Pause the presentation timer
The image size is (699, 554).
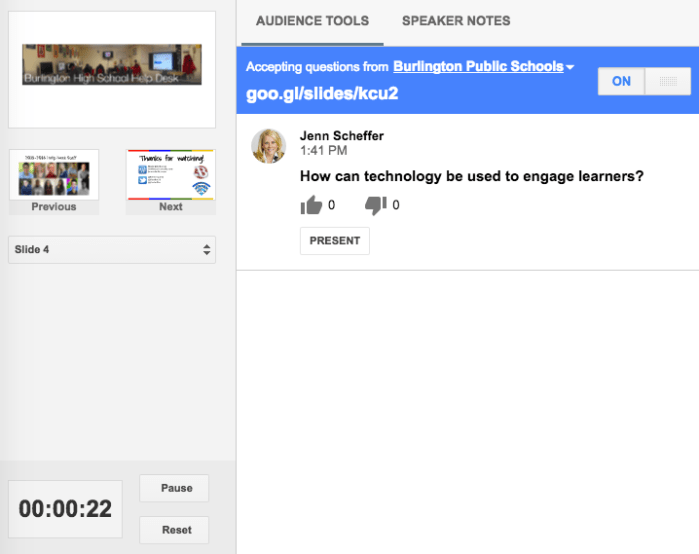click(176, 488)
